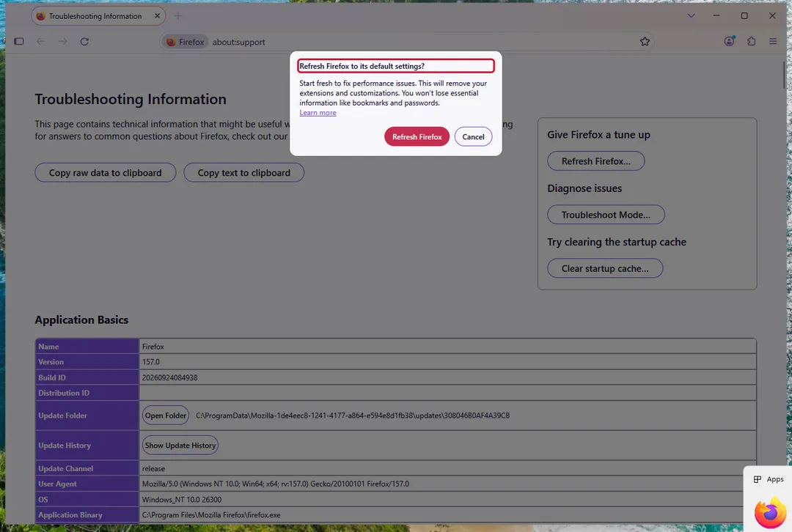Click the Distribution ID row label
Screen dimensions: 792x532
(64, 393)
